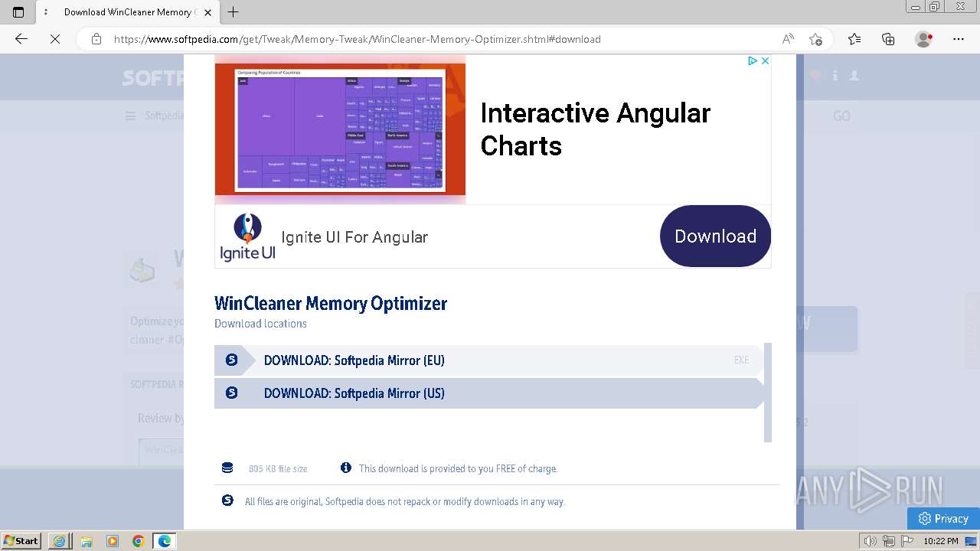Open Read aloud in the address bar
This screenshot has height=551, width=980.
[x=788, y=39]
